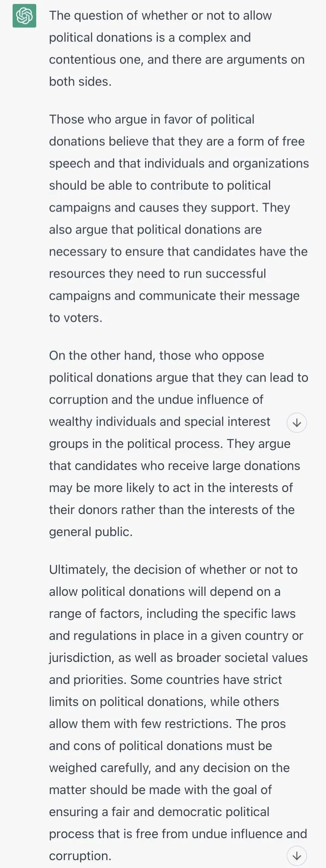Click the line 'limits on political donations, while others'
Viewport: 326px width, 868px height.
pos(164,701)
